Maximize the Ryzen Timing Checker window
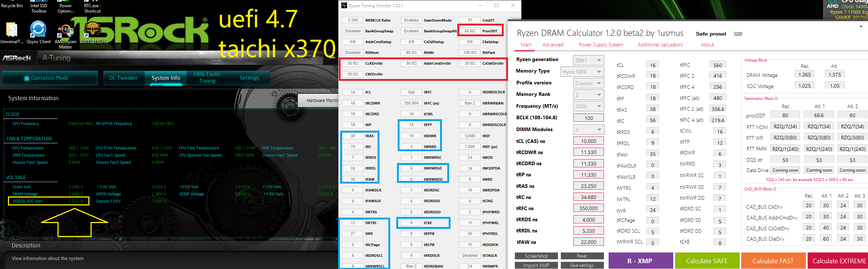 (x=497, y=5)
